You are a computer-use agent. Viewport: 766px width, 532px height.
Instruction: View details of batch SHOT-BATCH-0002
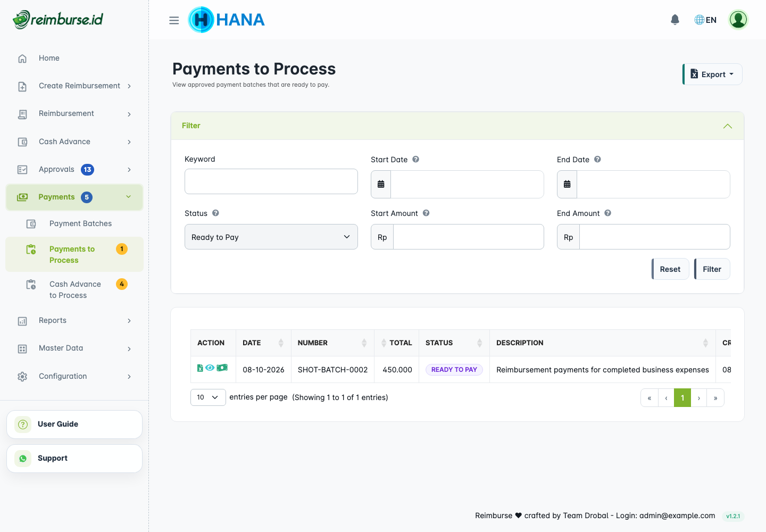[x=210, y=368]
